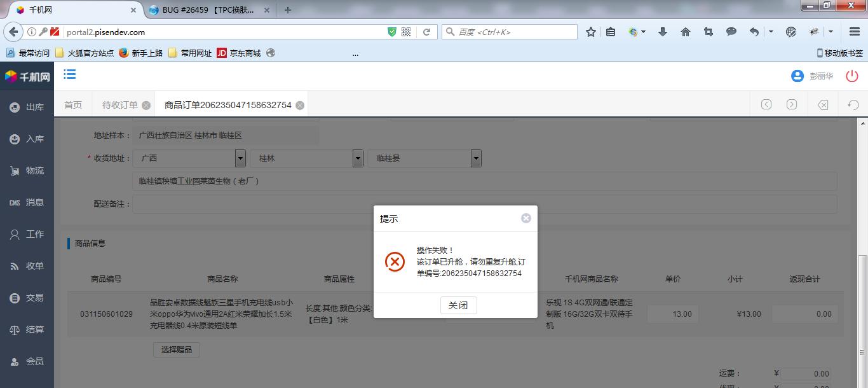Click the unit price 13.00 field

click(x=673, y=314)
